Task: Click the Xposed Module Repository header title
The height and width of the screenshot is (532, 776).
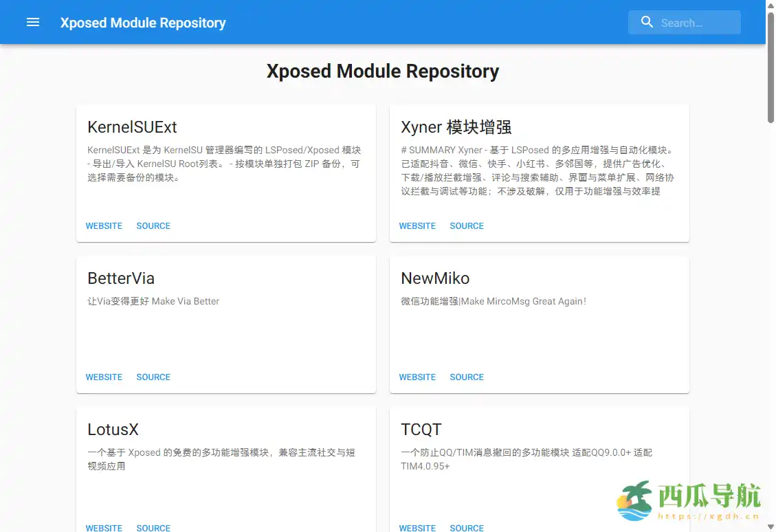Action: pyautogui.click(x=143, y=22)
